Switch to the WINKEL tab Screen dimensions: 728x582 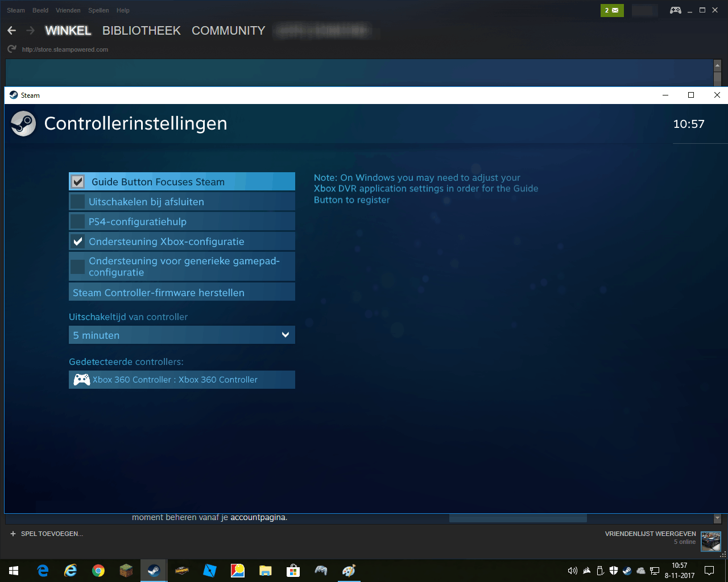coord(68,31)
